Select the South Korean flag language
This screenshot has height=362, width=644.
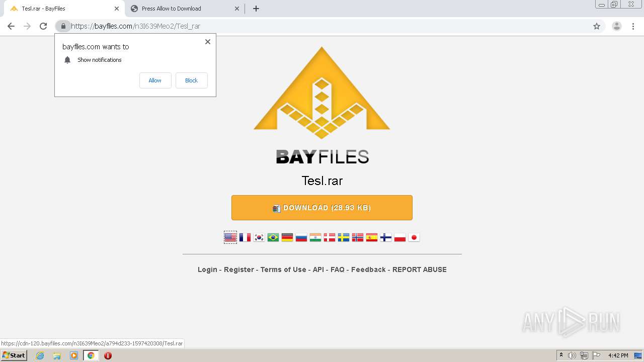259,237
